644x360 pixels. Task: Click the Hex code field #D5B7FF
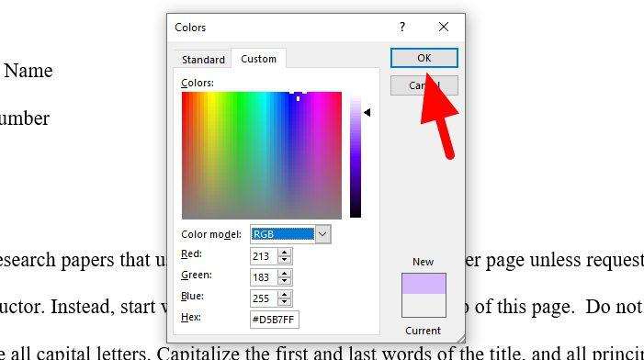point(275,320)
